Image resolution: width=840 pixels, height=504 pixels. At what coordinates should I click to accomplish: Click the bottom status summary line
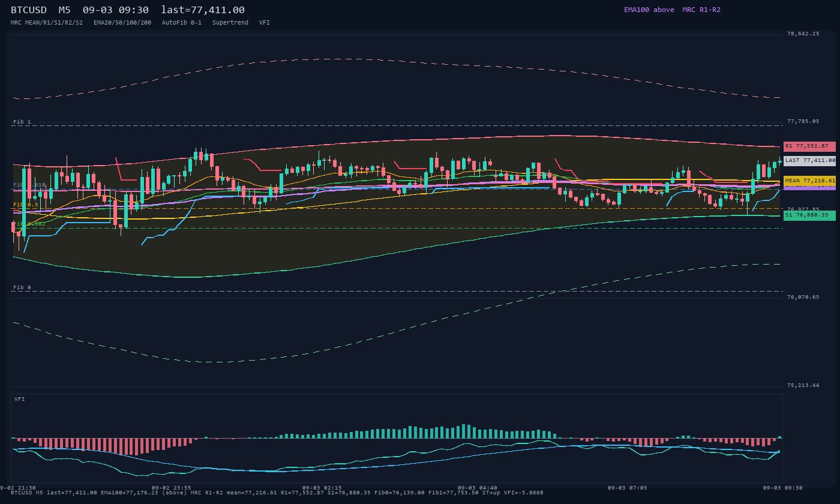click(277, 493)
